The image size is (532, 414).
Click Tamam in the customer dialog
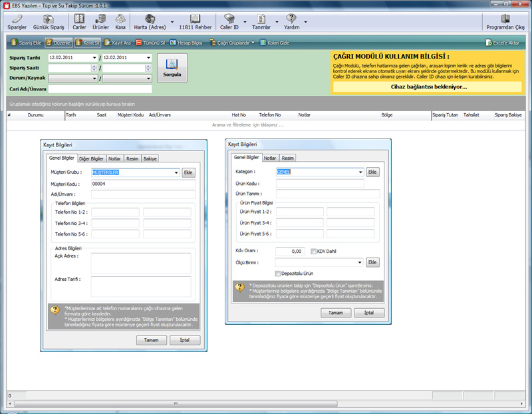pos(152,340)
